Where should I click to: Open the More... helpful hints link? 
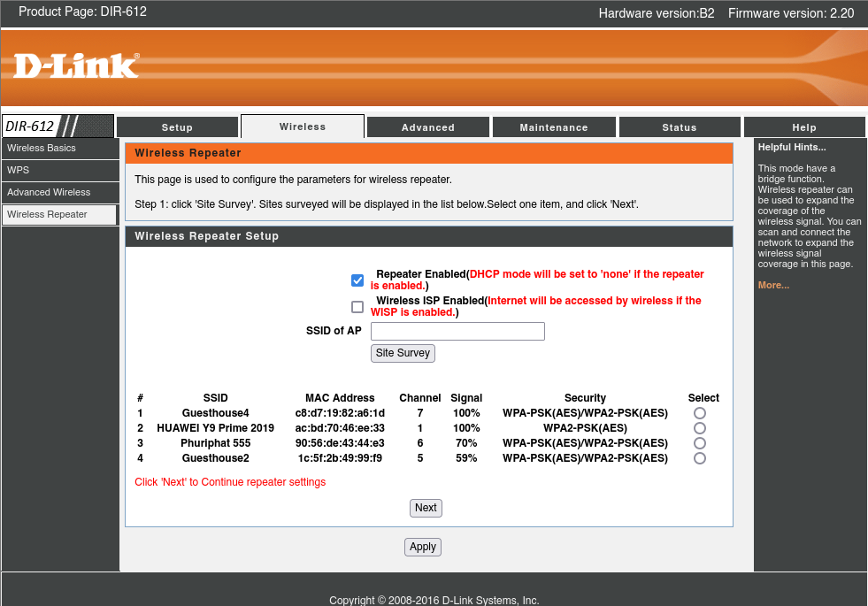pos(773,285)
